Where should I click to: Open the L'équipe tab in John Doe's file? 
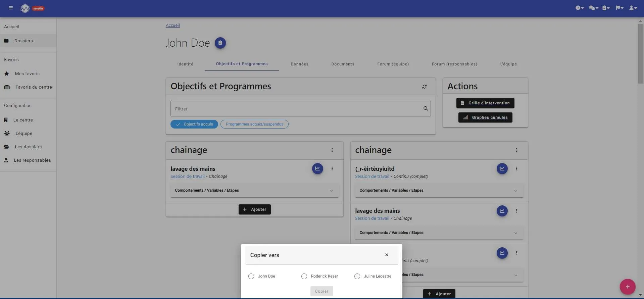[508, 64]
